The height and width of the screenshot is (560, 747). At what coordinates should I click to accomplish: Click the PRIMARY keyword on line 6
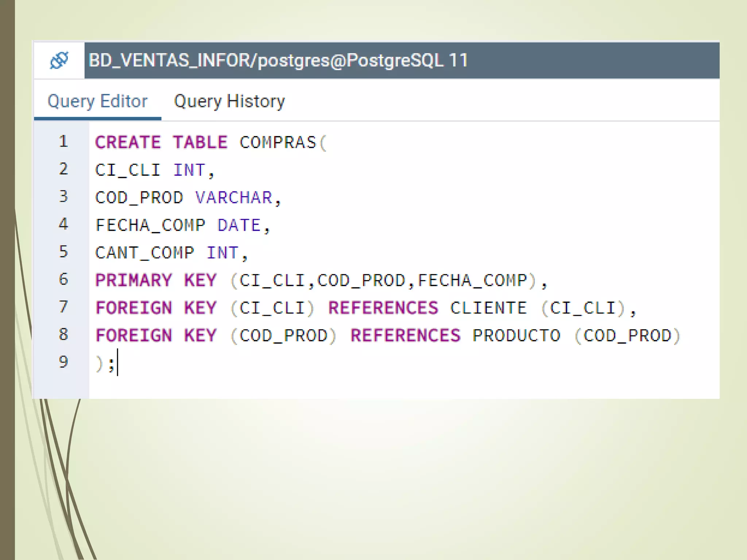(133, 280)
